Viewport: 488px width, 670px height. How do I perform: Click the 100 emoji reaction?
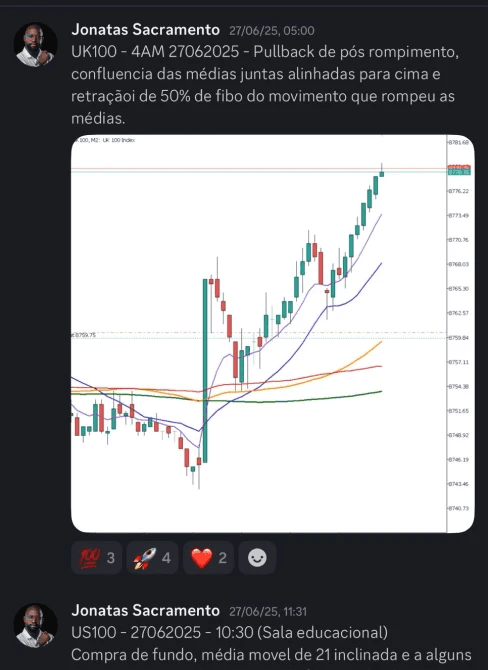pos(97,558)
